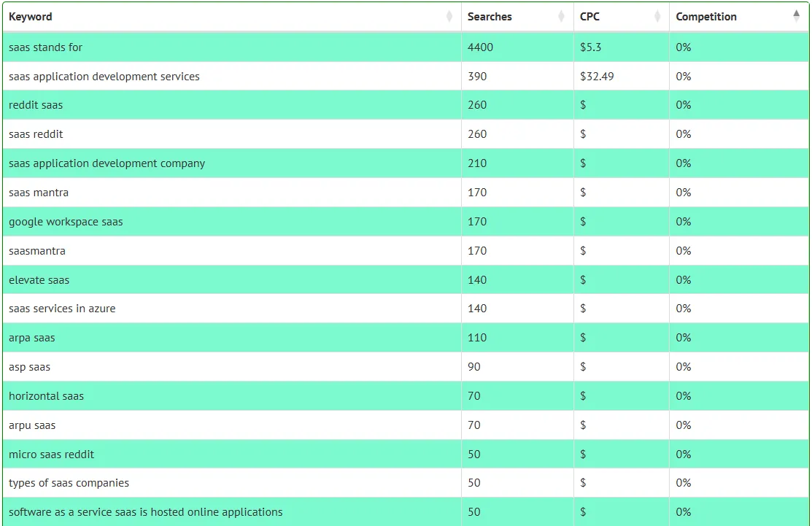The image size is (812, 526).
Task: Click competition 0% for saas stands for
Action: [683, 47]
